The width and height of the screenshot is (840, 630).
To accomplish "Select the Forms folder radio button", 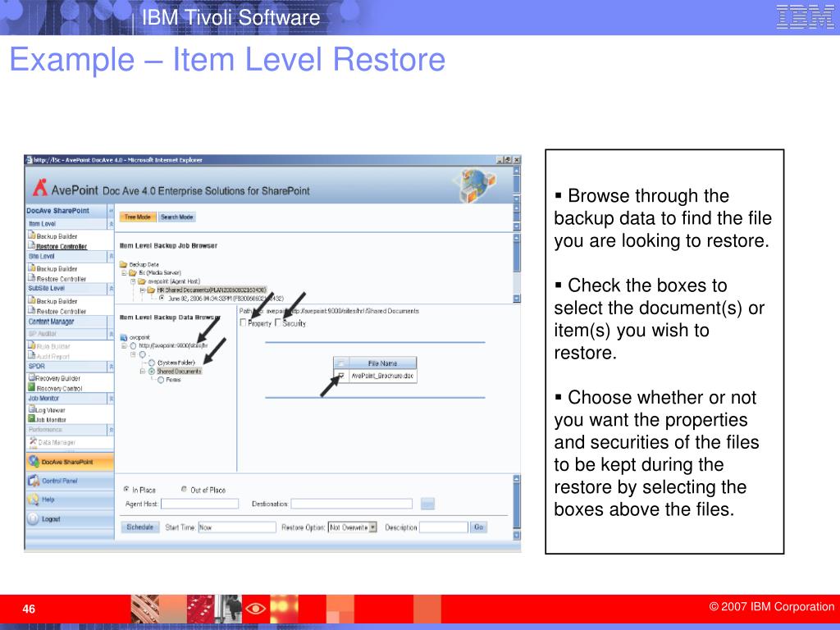I will (161, 380).
